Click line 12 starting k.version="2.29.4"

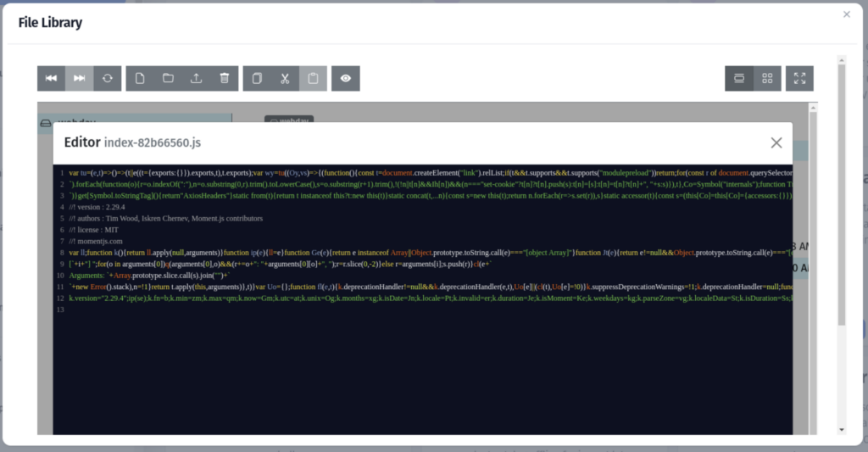(431, 298)
